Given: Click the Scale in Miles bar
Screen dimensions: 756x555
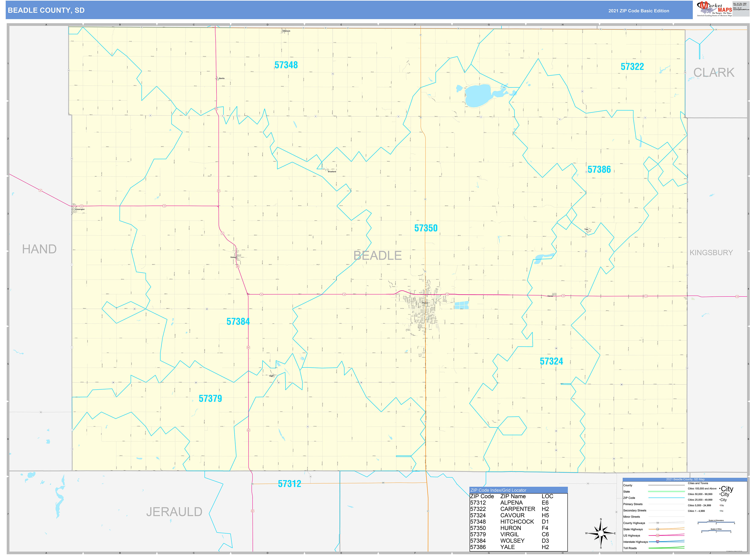Looking at the screenshot, I should point(716,531).
